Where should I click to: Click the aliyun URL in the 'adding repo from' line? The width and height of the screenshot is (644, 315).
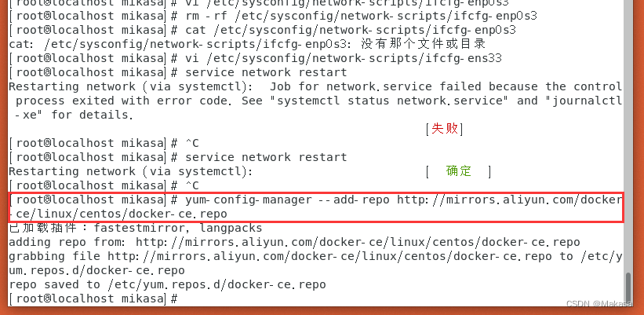pos(358,242)
